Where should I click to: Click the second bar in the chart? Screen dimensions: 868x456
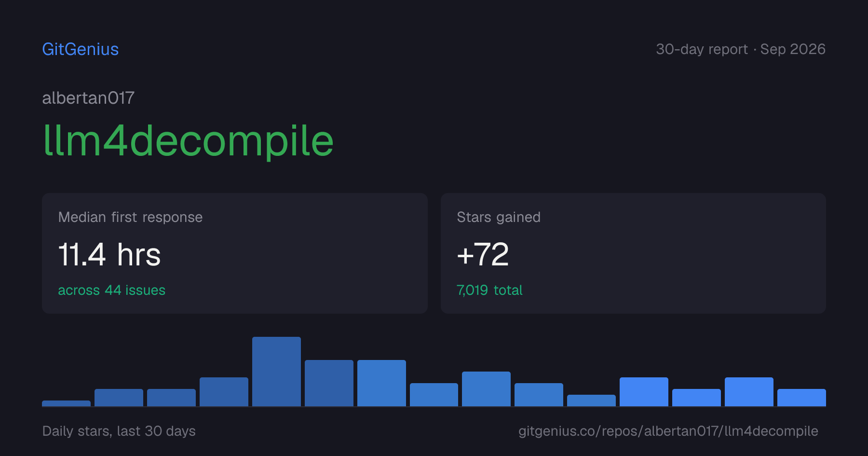pyautogui.click(x=119, y=398)
